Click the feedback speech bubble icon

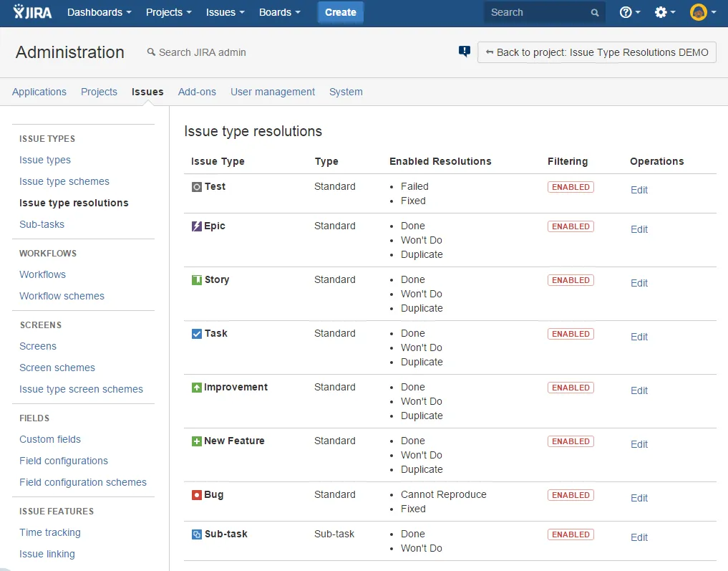coord(465,52)
